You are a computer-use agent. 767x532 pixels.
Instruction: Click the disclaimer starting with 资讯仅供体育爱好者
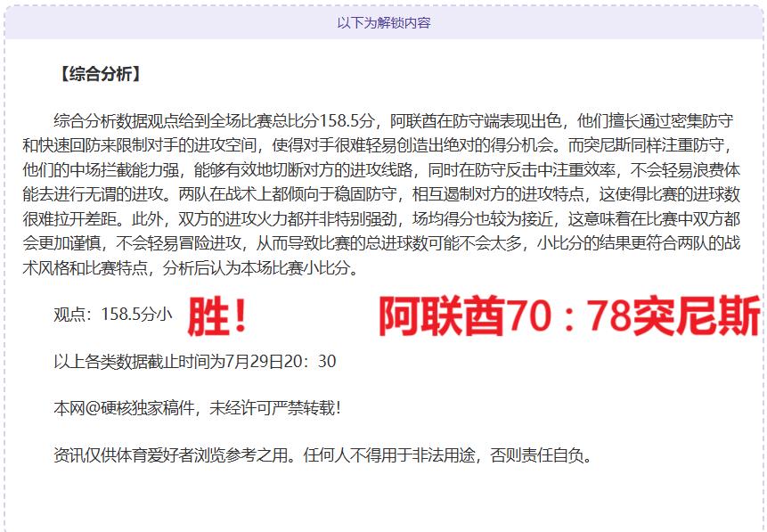(x=322, y=455)
